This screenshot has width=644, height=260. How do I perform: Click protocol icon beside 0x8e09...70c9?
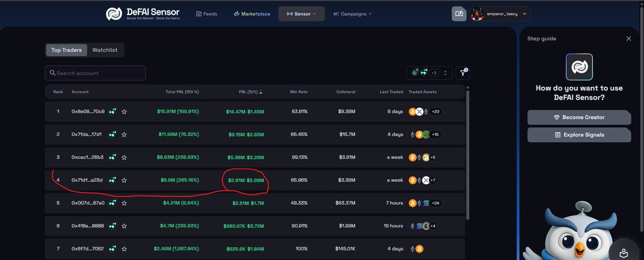point(113,112)
